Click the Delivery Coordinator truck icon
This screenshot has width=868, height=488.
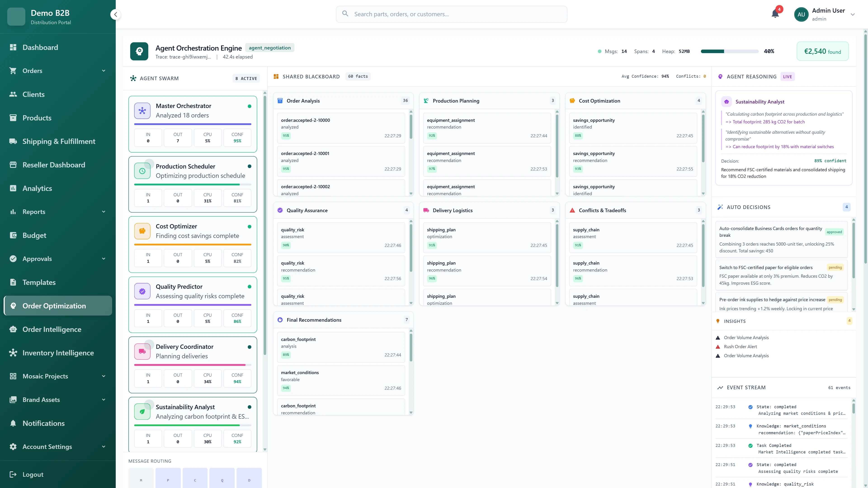pos(142,351)
